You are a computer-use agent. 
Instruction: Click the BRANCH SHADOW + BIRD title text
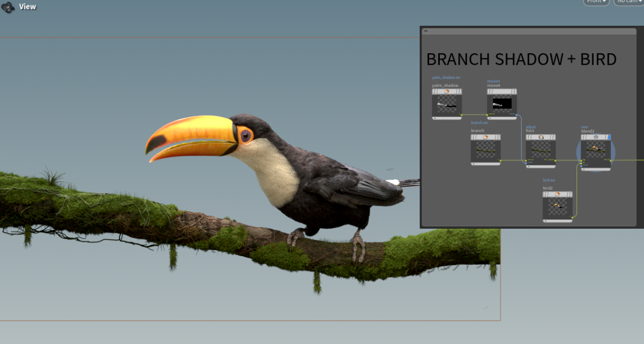[x=521, y=59]
